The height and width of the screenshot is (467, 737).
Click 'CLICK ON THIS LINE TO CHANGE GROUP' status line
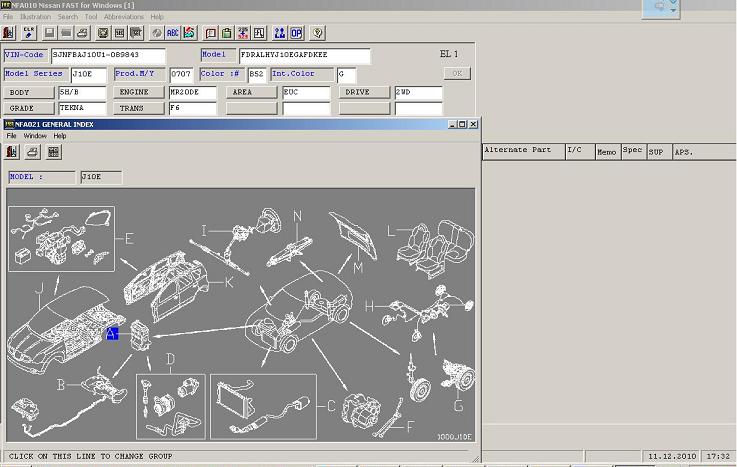[x=90, y=456]
